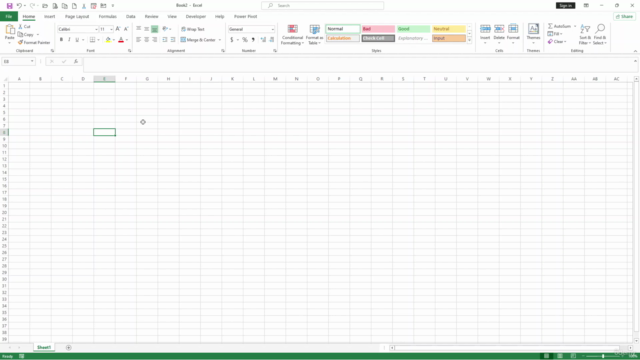Switch to the Insert tab
Image resolution: width=640 pixels, height=360 pixels.
(49, 17)
